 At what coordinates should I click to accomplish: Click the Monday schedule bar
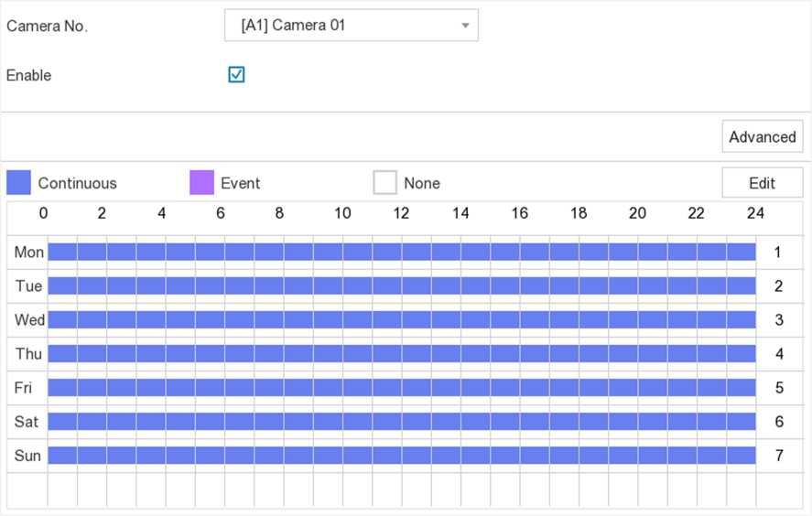(401, 252)
